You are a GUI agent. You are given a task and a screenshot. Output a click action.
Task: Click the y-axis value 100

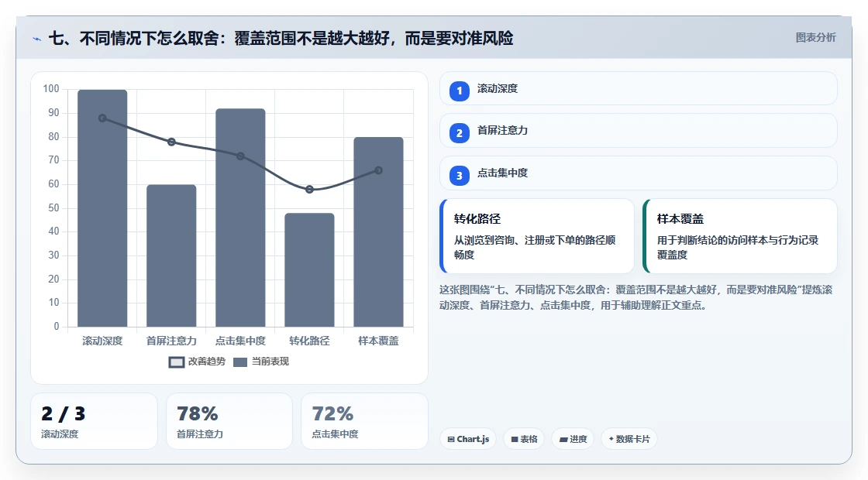51,89
